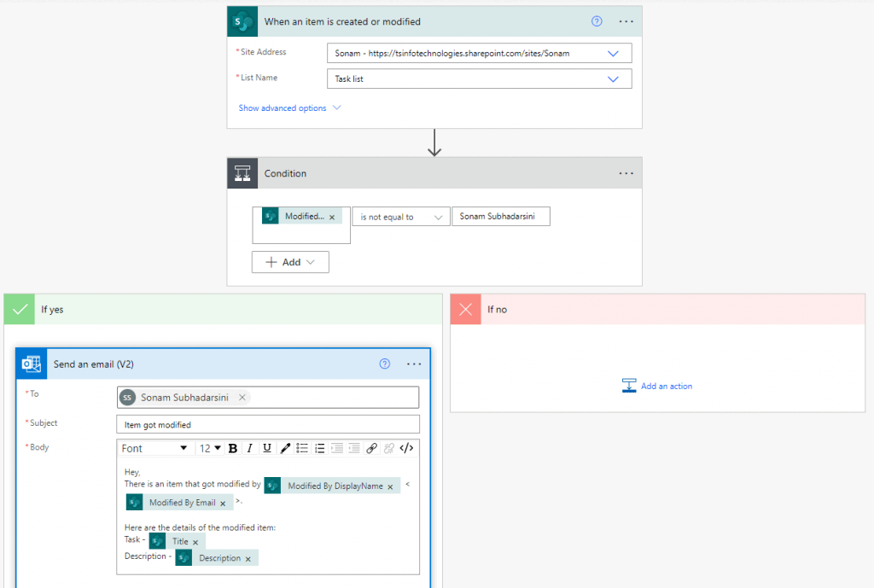The width and height of the screenshot is (874, 588).
Task: Click the Title dynamic content token
Action: [177, 541]
